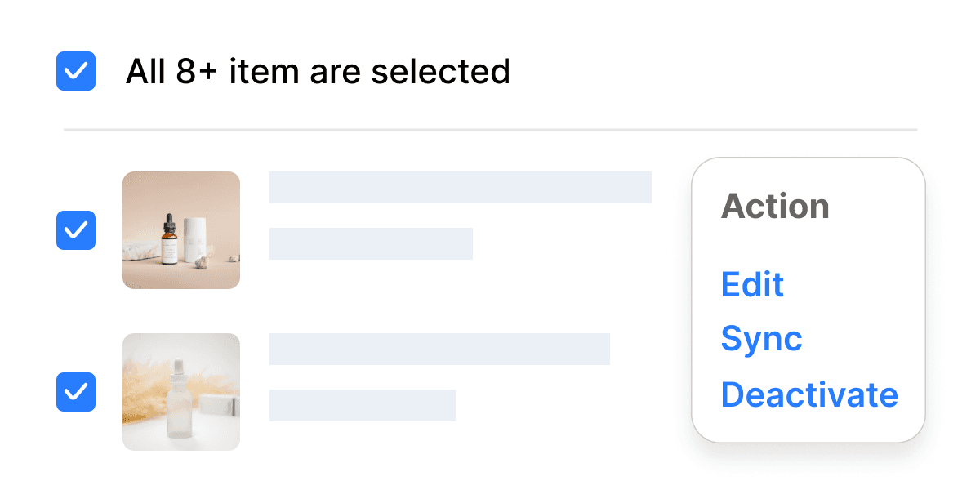980x490 pixels.
Task: Click the first product's long title placeholder
Action: pyautogui.click(x=460, y=187)
